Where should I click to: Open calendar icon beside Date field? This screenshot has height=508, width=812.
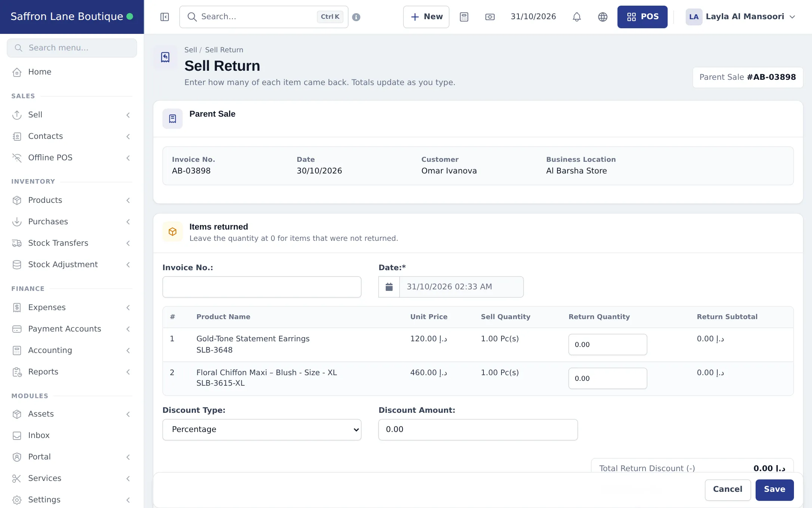click(x=389, y=287)
